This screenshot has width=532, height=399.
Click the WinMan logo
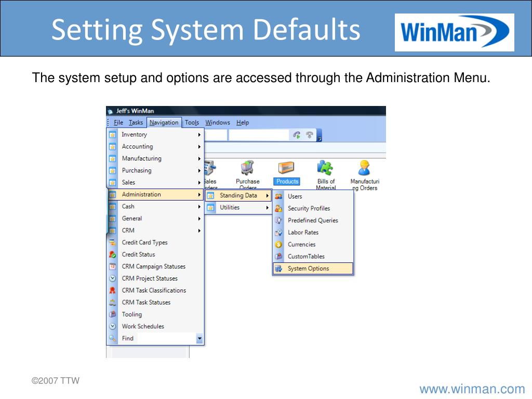tap(454, 32)
